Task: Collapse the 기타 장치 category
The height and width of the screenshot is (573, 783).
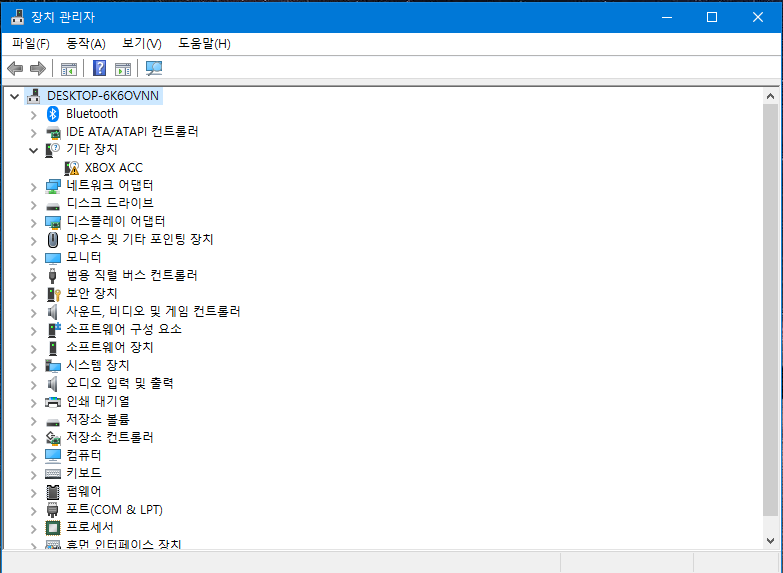Action: pos(33,150)
